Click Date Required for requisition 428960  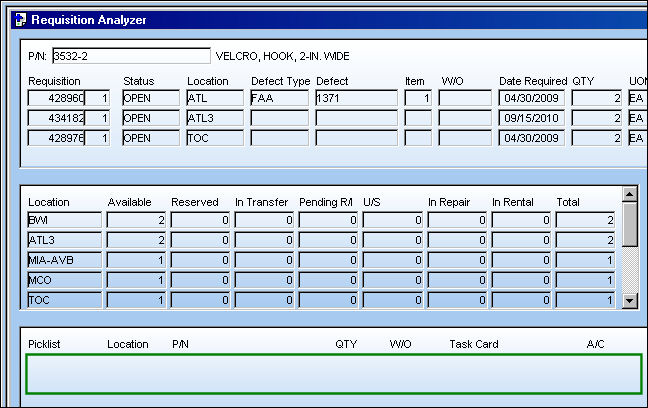pyautogui.click(x=531, y=98)
